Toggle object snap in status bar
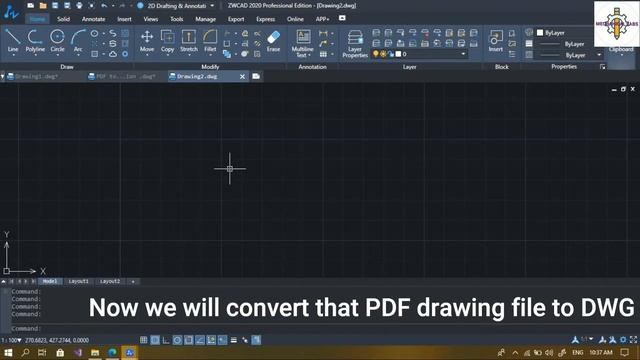640x360 pixels. click(189, 340)
